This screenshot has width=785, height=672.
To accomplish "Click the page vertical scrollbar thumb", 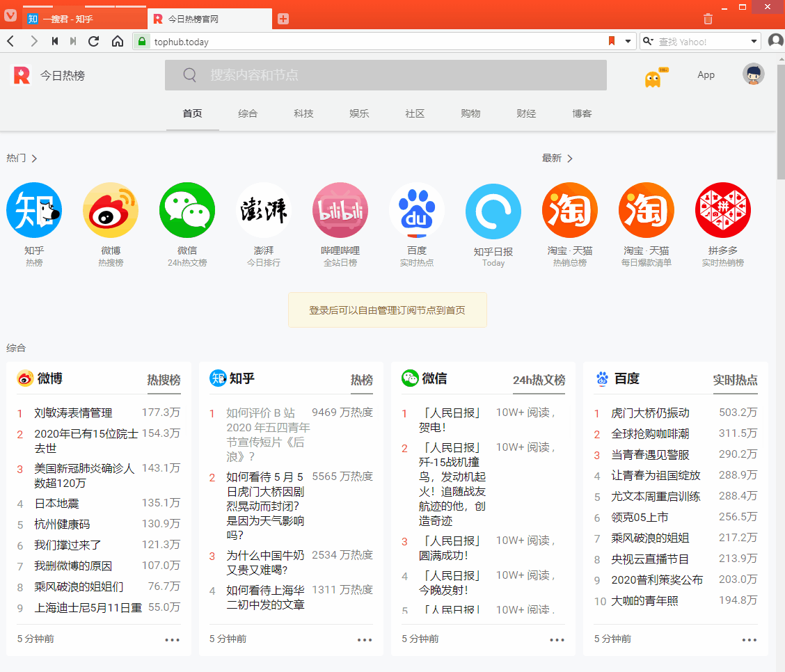I will tap(781, 122).
